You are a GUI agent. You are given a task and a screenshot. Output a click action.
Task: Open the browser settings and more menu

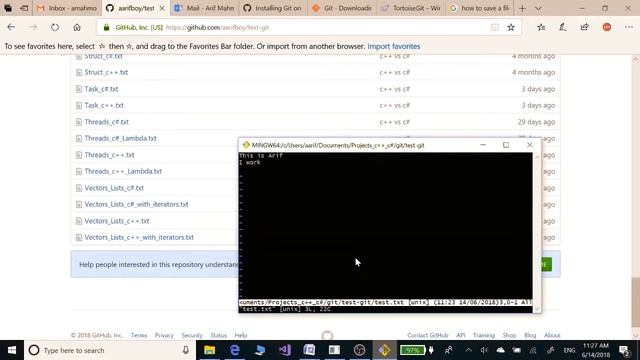(629, 27)
